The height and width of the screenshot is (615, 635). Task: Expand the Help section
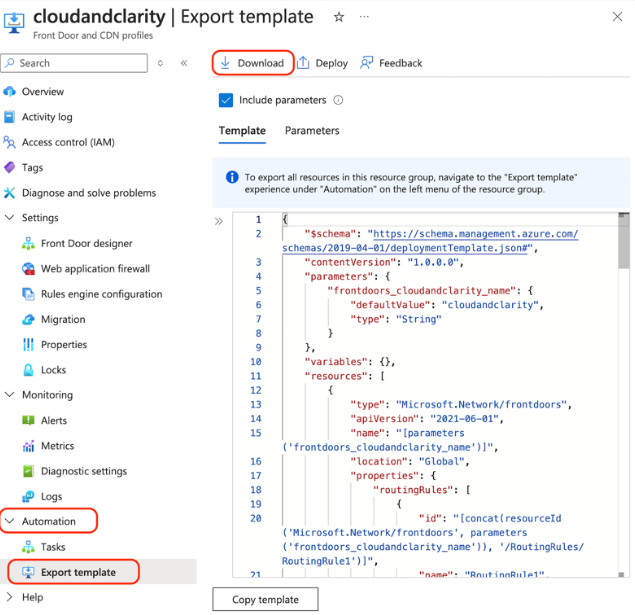(x=11, y=598)
